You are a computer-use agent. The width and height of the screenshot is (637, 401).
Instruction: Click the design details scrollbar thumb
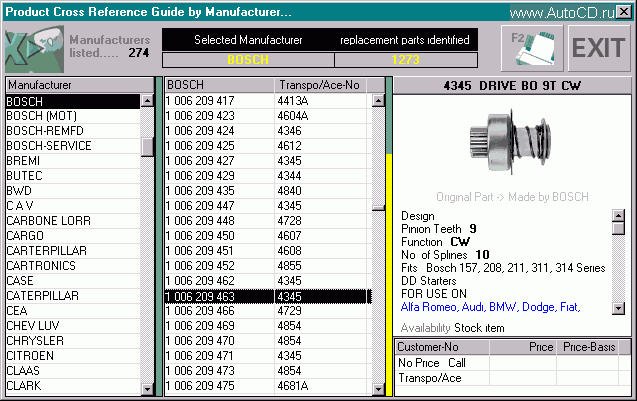click(x=618, y=228)
